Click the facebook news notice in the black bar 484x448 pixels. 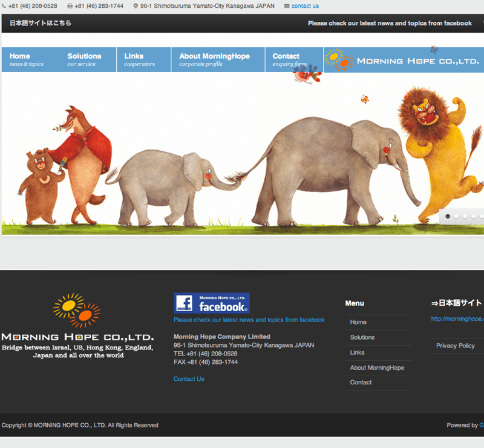[390, 23]
